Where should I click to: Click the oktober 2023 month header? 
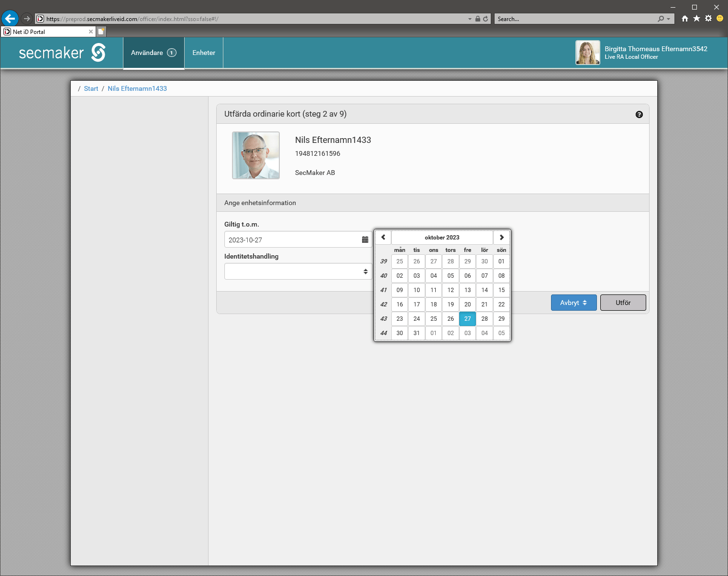(442, 238)
